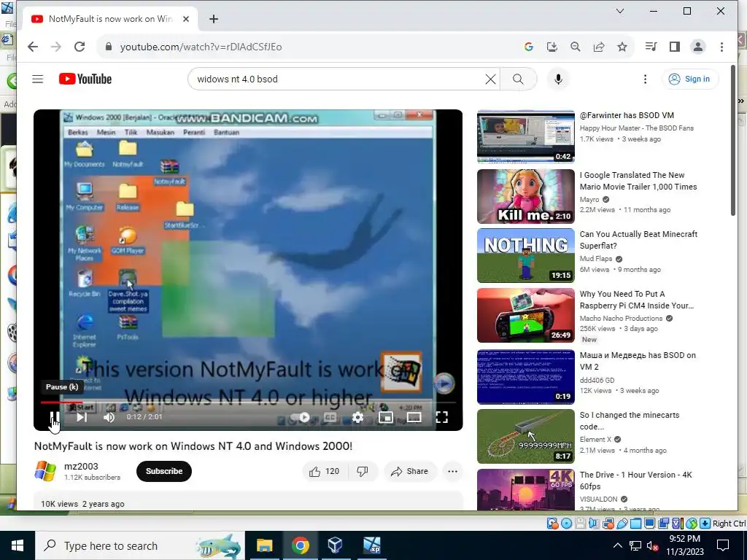This screenshot has width=747, height=560.
Task: Open Windows Start menu
Action: (x=18, y=545)
